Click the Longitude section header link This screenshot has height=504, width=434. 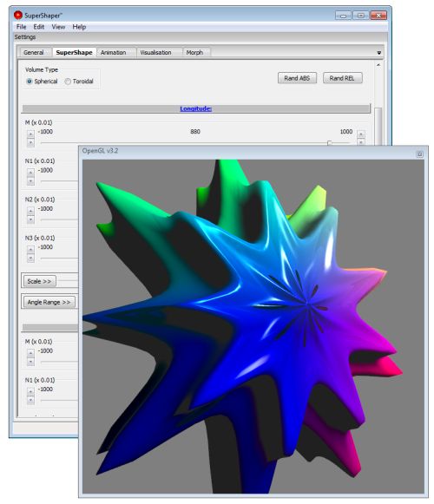point(195,108)
